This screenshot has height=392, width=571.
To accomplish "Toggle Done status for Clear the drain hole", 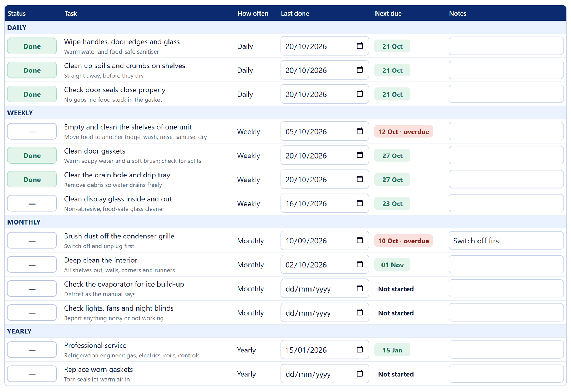I will tap(32, 179).
